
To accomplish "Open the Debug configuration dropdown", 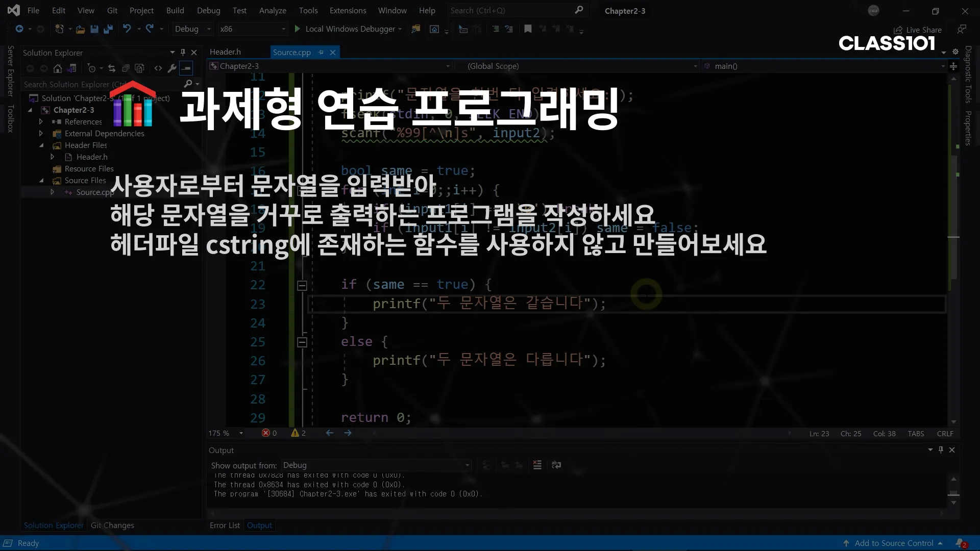I will (x=192, y=29).
